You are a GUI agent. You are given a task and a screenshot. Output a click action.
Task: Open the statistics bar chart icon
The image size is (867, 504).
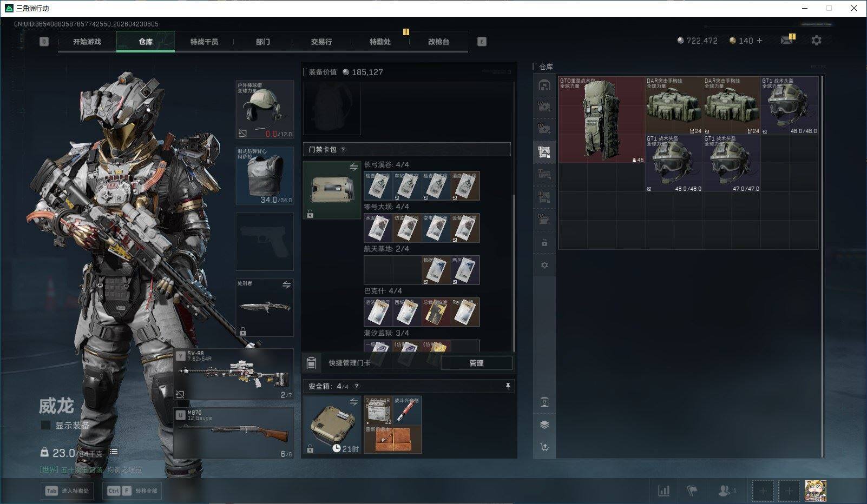click(664, 491)
